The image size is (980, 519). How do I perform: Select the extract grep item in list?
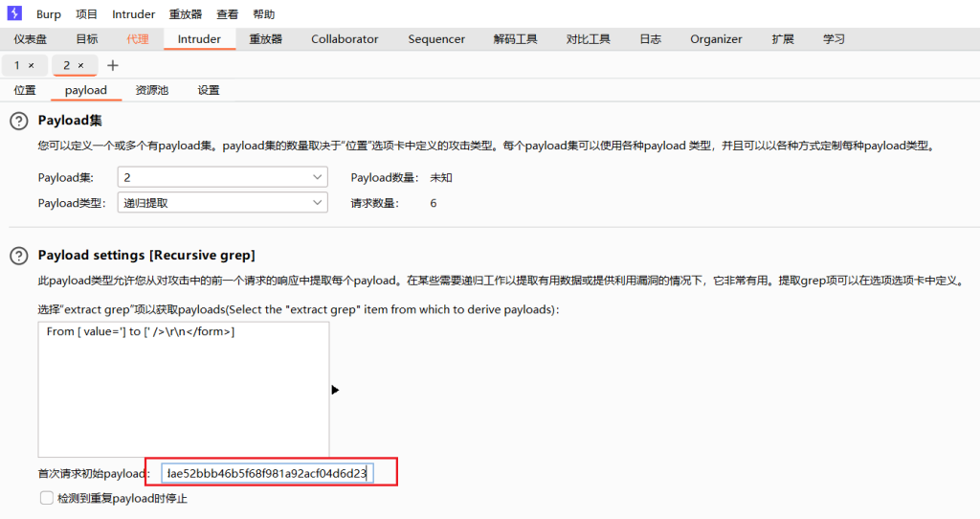[x=141, y=331]
